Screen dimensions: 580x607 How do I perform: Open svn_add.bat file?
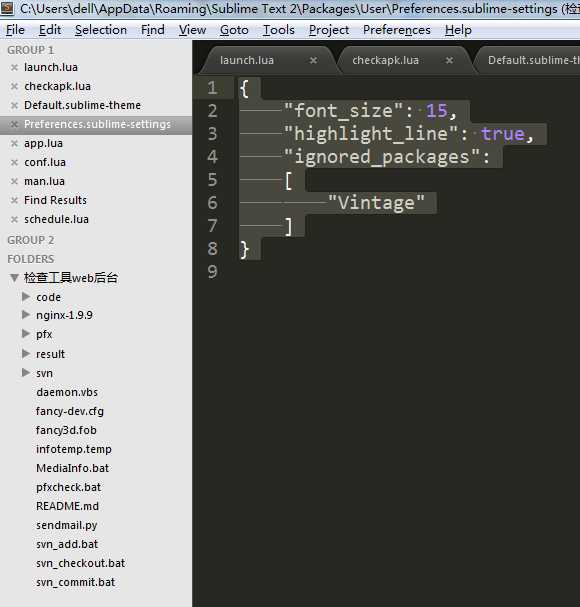pyautogui.click(x=67, y=544)
